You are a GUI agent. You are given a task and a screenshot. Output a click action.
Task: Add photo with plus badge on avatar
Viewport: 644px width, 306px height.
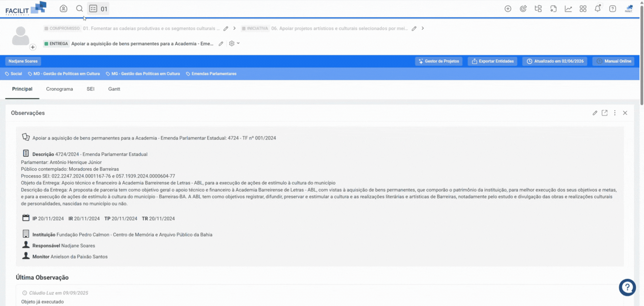click(x=33, y=47)
